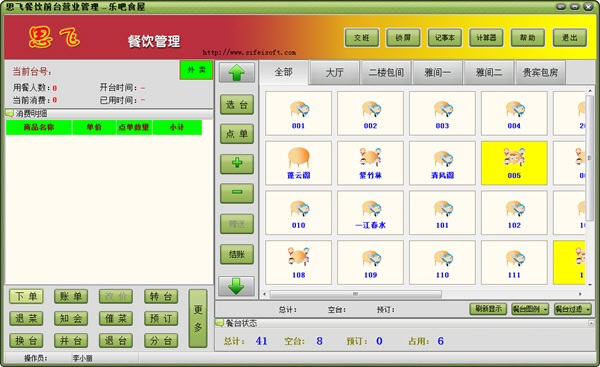Select table 109 icon
The image size is (600, 367).
point(370,263)
